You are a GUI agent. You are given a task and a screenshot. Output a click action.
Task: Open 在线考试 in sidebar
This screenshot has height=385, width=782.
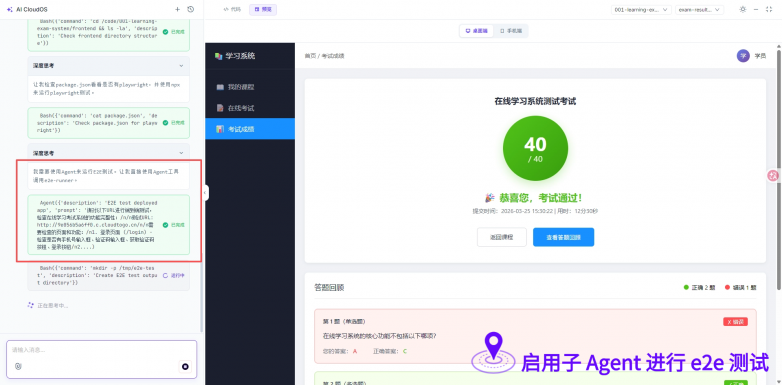250,108
